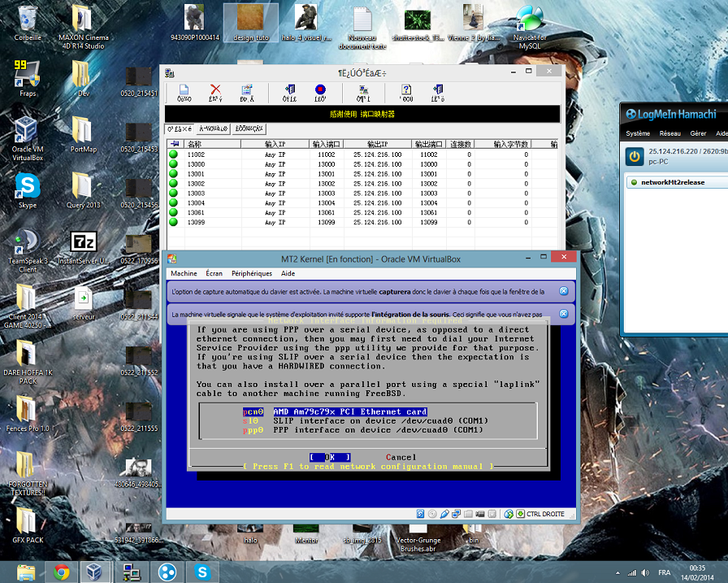Click the taskbar volume speaker icon

click(645, 572)
